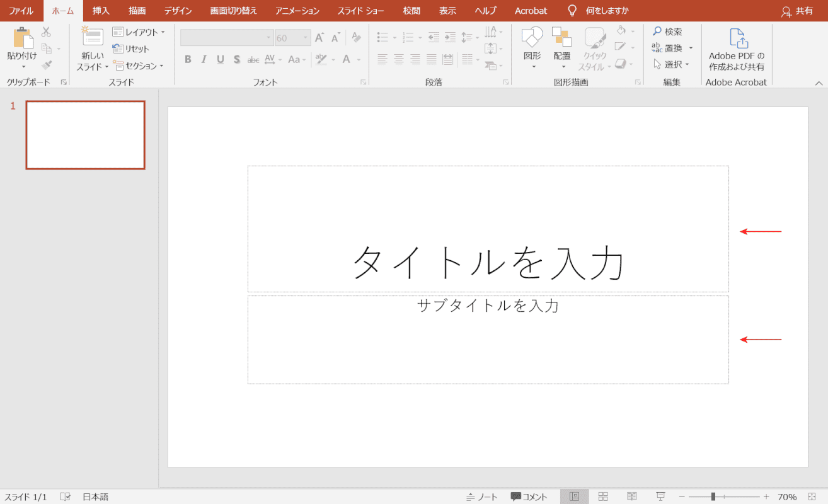
Task: Open the Change Case (Aa) dropdown
Action: pyautogui.click(x=296, y=60)
